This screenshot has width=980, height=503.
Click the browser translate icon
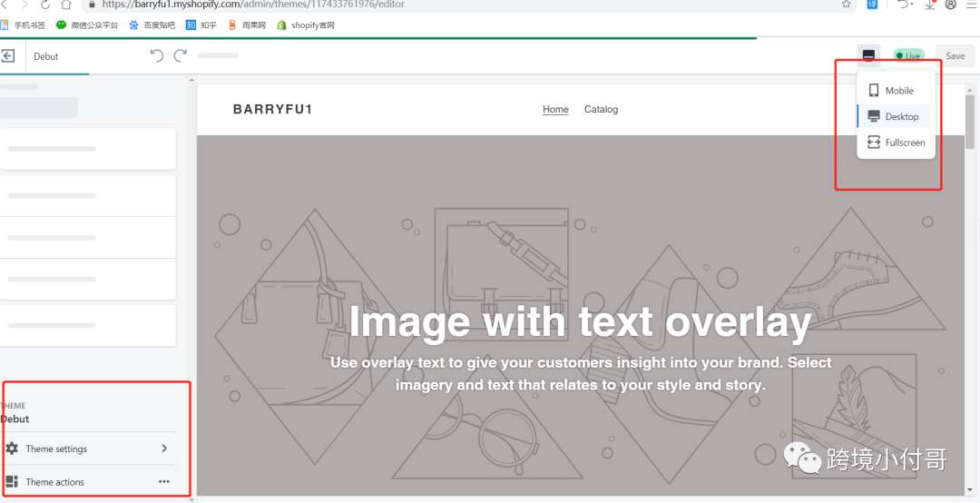[873, 5]
